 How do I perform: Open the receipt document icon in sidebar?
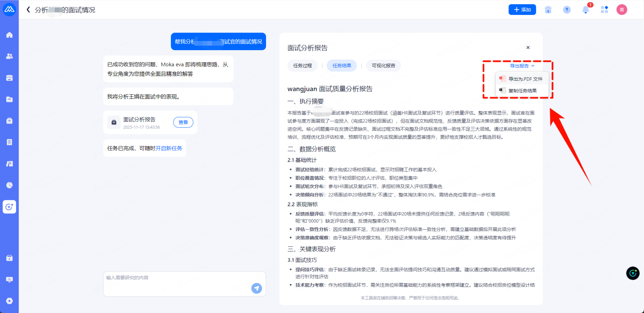[x=10, y=142]
